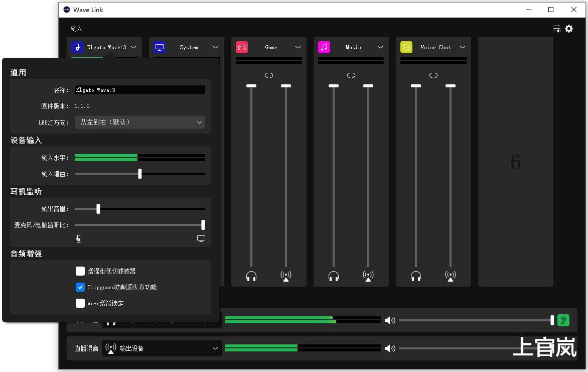588x372 pixels.
Task: Expand the Game channel dropdown arrow
Action: coord(298,47)
